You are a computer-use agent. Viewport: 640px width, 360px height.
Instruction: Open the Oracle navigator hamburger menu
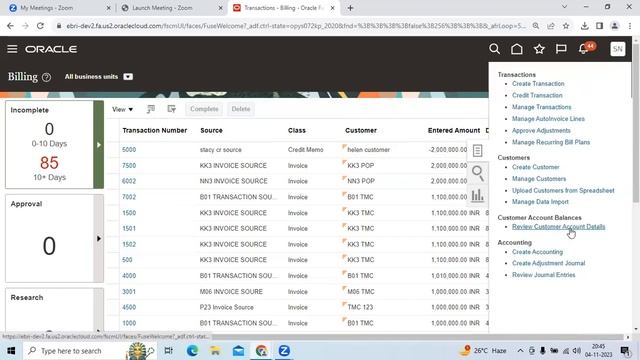coord(12,49)
